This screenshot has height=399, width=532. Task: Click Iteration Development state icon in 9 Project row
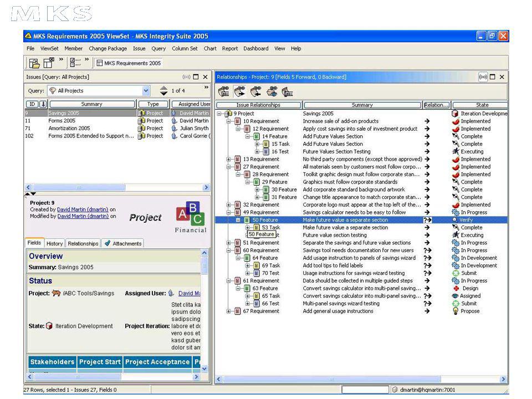(x=456, y=114)
